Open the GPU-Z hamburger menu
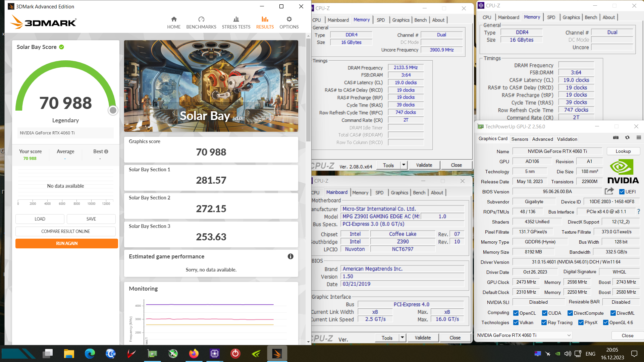This screenshot has height=362, width=644. pyautogui.click(x=639, y=137)
